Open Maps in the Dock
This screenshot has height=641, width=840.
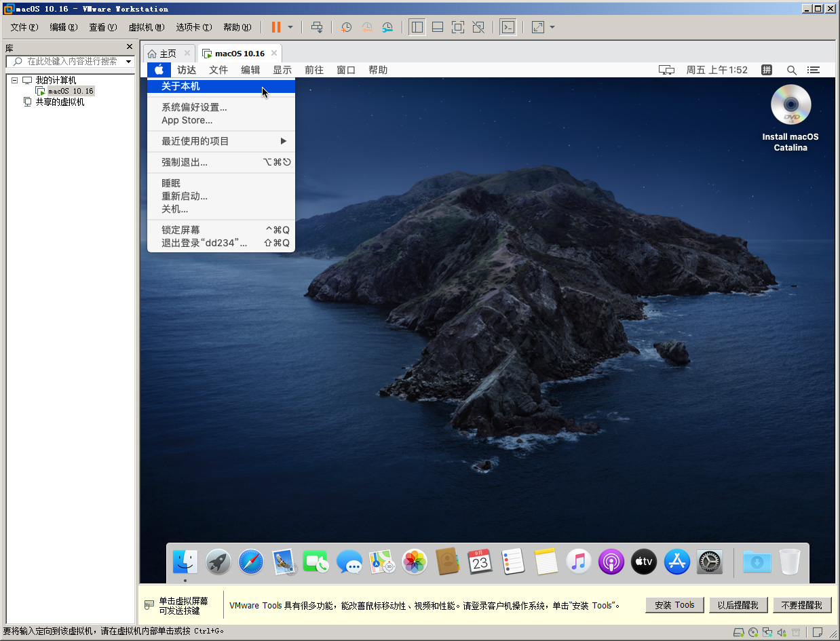tap(382, 562)
